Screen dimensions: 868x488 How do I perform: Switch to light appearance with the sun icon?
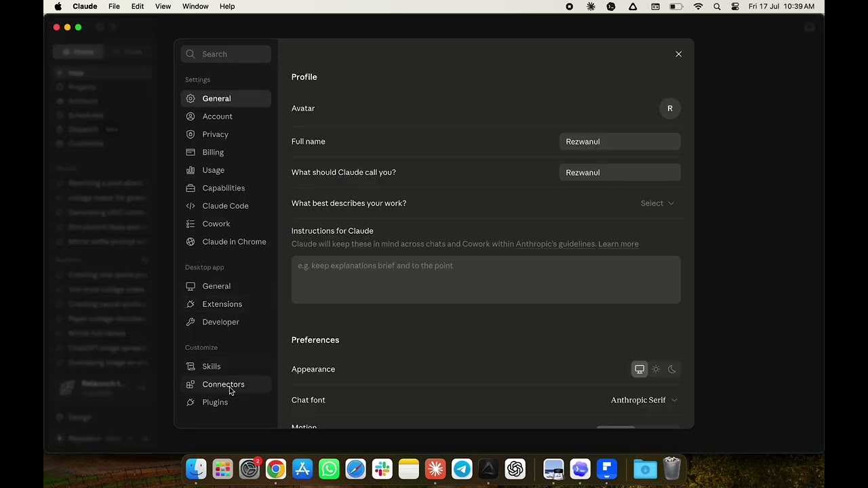pyautogui.click(x=656, y=369)
